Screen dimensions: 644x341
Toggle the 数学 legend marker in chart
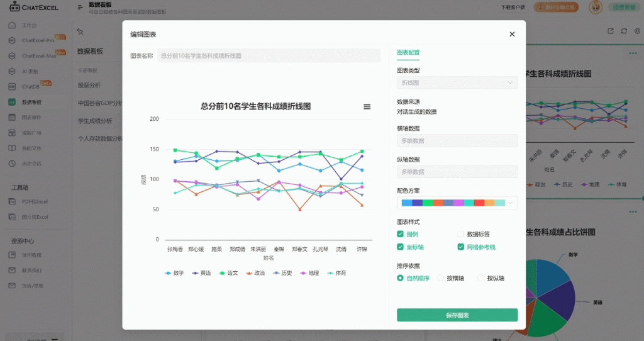168,273
